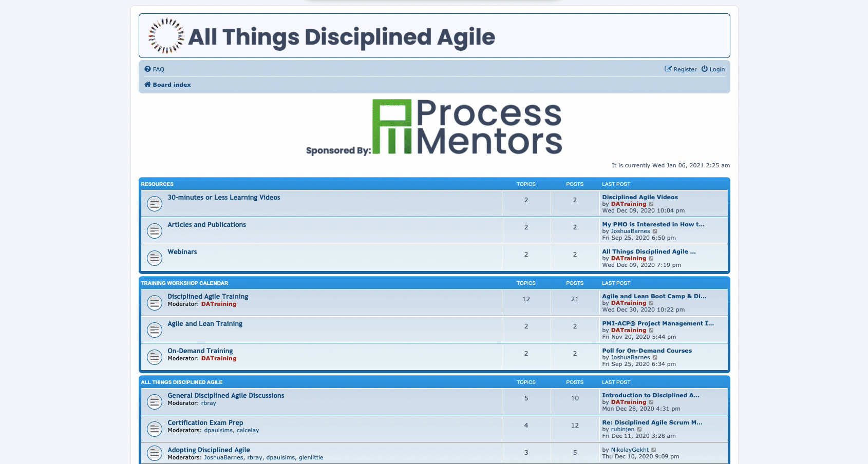Open General Disciplined Agile Discussions forum
The width and height of the screenshot is (868, 464).
point(225,396)
